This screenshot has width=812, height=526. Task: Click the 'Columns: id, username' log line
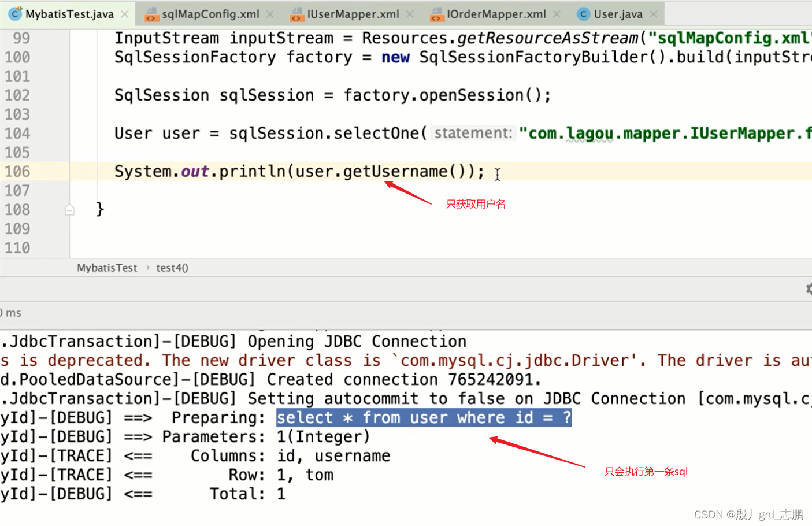[x=290, y=456]
